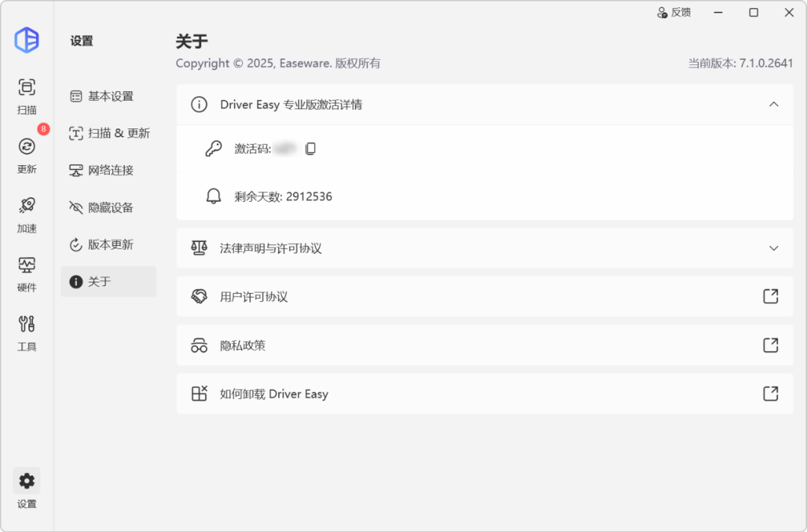The height and width of the screenshot is (532, 807).
Task: Click the 法律声明与许可协议 header text
Action: point(270,249)
